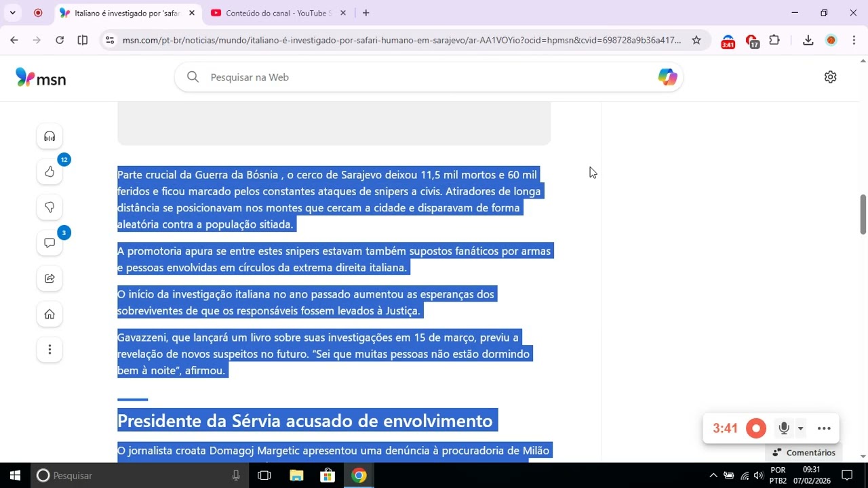The image size is (868, 488).
Task: Open the taskbar clock showing 09:31
Action: [x=812, y=475]
